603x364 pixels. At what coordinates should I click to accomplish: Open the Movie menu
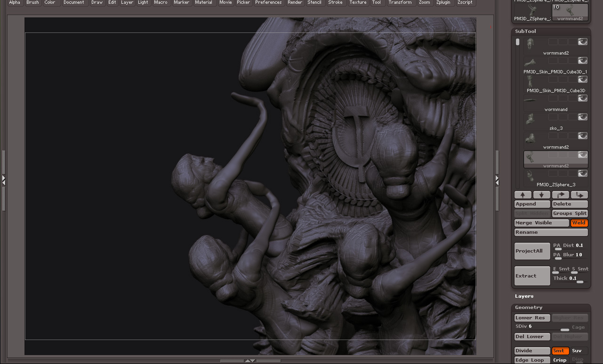point(226,3)
